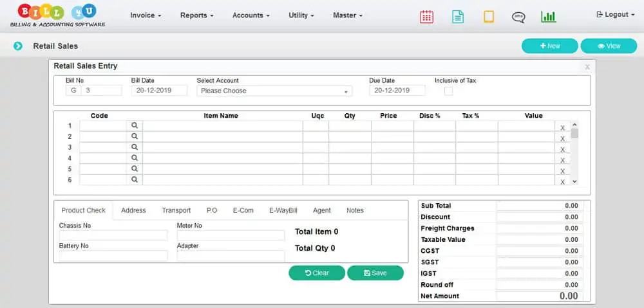The width and height of the screenshot is (644, 308).
Task: Click the Motor No input field
Action: pos(231,235)
